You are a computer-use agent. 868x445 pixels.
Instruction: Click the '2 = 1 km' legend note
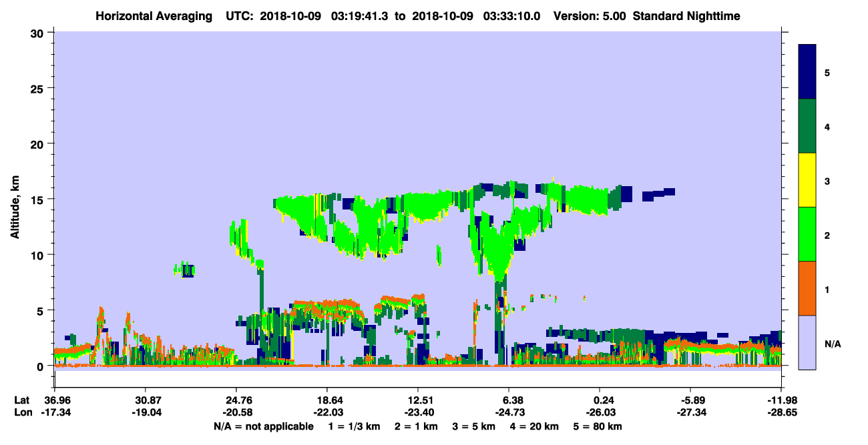click(417, 426)
